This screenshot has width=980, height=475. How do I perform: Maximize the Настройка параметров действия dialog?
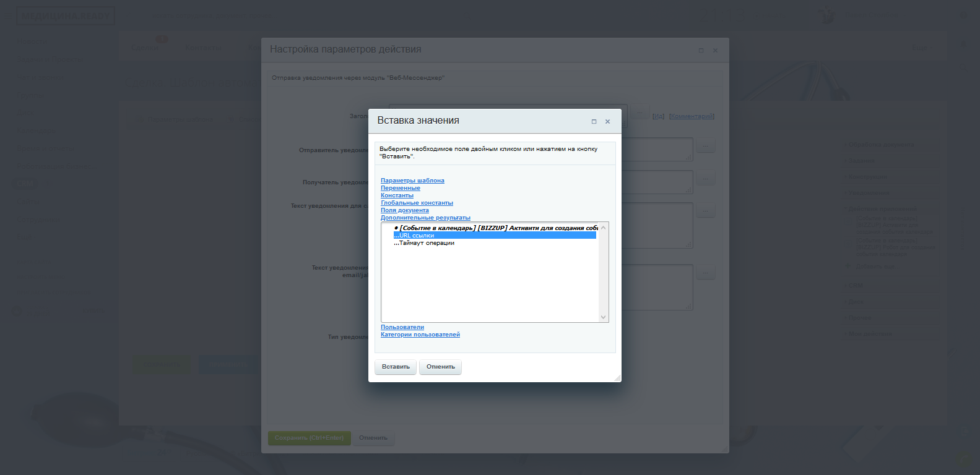tap(701, 51)
